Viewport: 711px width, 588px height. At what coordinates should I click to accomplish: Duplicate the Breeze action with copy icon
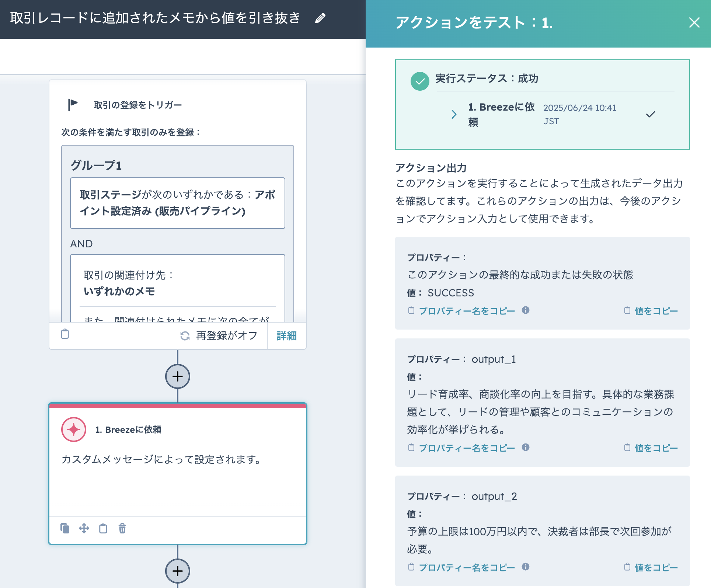[x=65, y=528]
